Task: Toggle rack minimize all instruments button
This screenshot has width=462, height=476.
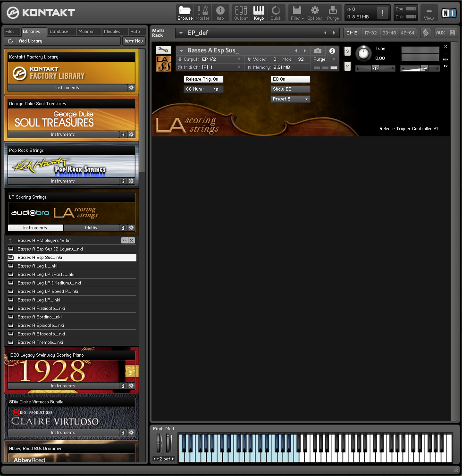Action: pyautogui.click(x=452, y=33)
